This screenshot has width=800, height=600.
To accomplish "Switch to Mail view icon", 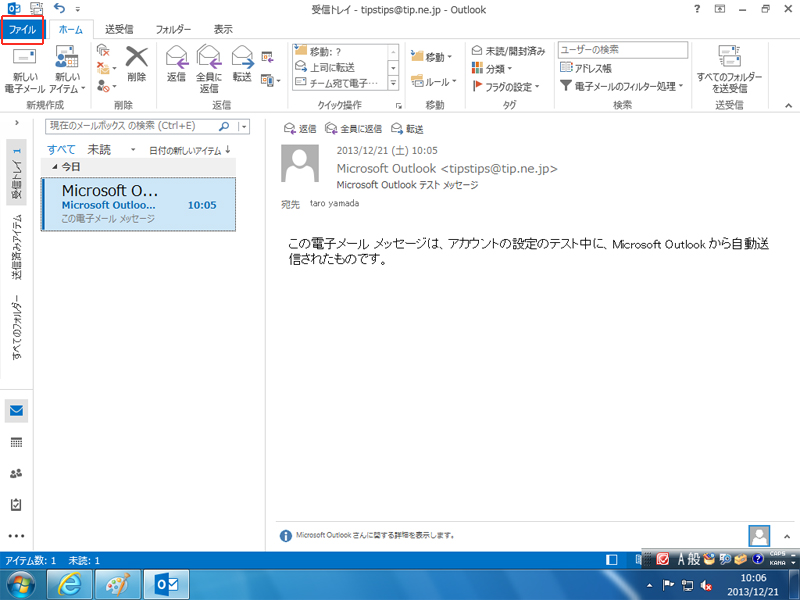I will point(16,411).
